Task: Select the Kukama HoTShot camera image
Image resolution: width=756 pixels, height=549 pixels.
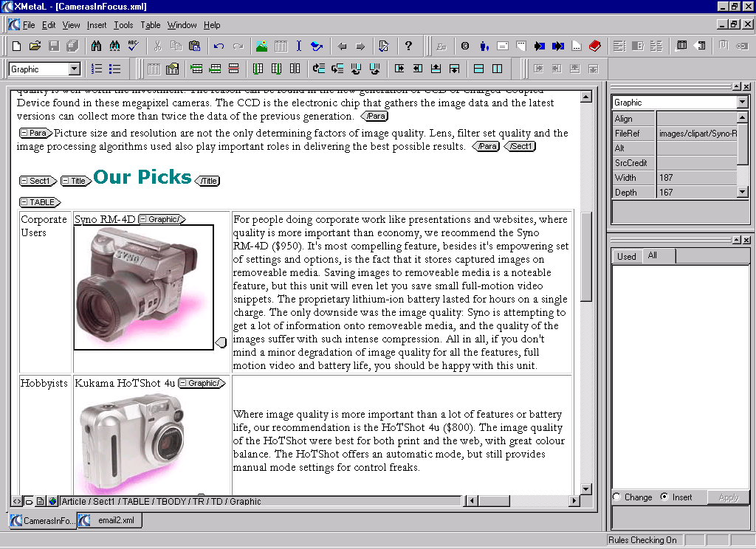Action: (132, 443)
